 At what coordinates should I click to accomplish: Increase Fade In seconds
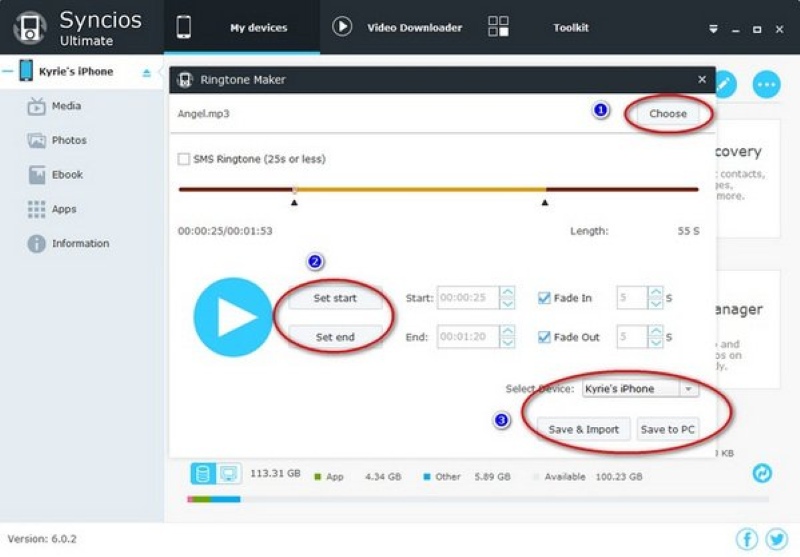656,292
